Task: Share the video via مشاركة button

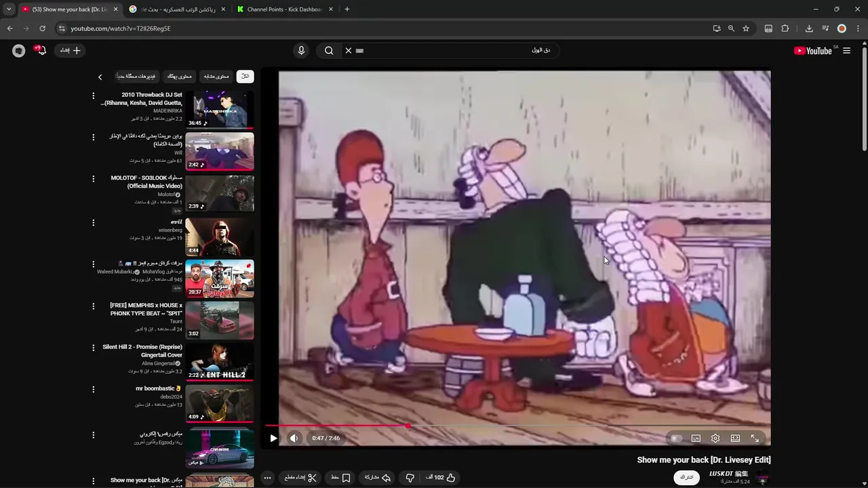Action: coord(377,478)
